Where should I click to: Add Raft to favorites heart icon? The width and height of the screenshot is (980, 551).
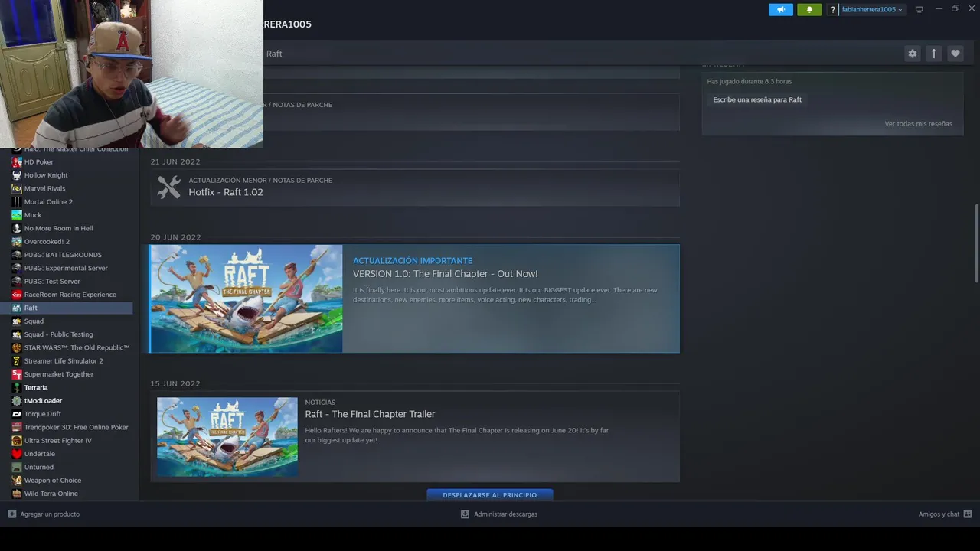955,54
